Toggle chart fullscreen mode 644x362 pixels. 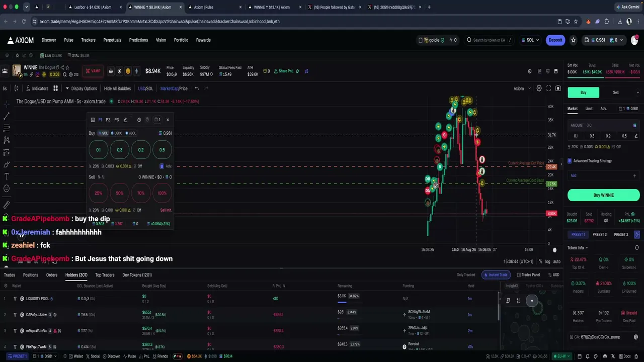coord(548,88)
